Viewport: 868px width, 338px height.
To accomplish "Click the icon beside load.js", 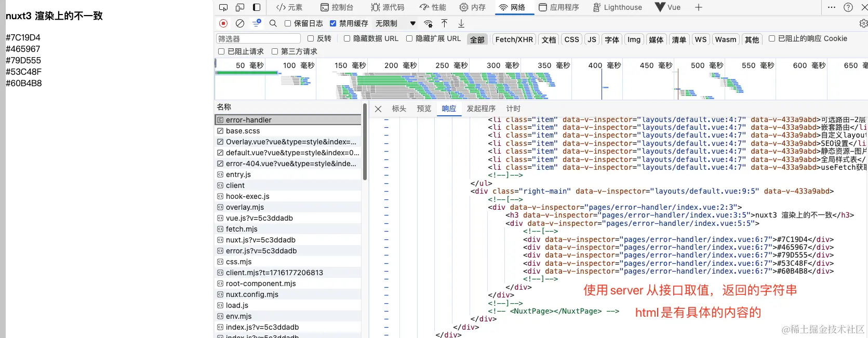I will tap(220, 305).
